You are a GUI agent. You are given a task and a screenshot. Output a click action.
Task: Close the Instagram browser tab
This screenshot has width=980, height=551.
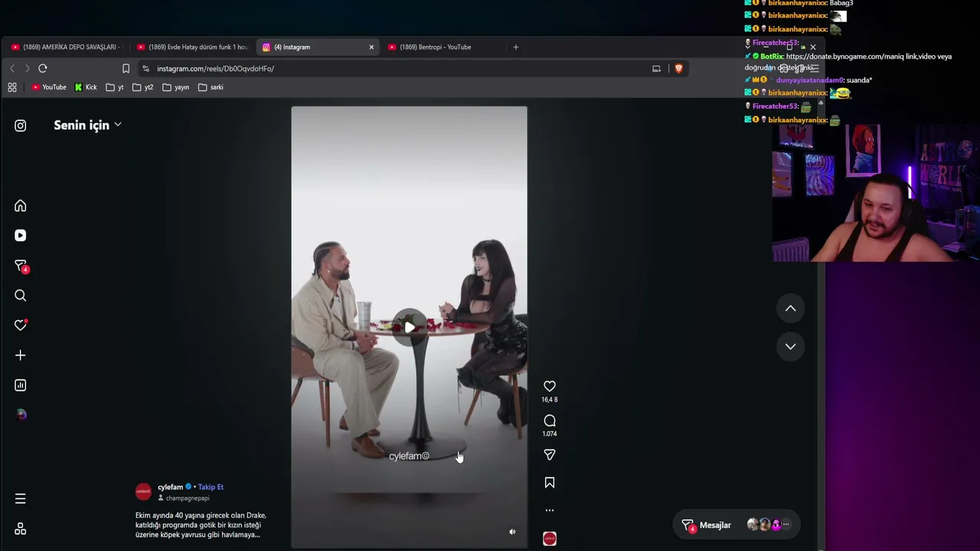point(371,47)
